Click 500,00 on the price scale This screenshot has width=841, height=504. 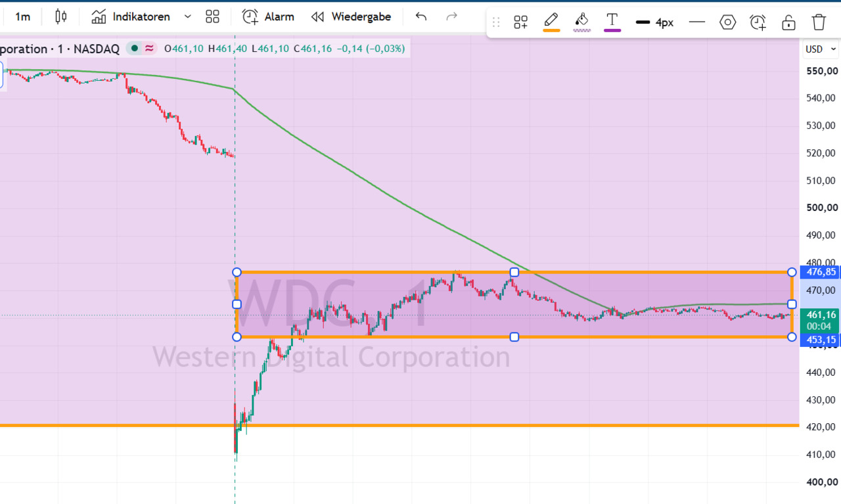(x=822, y=208)
